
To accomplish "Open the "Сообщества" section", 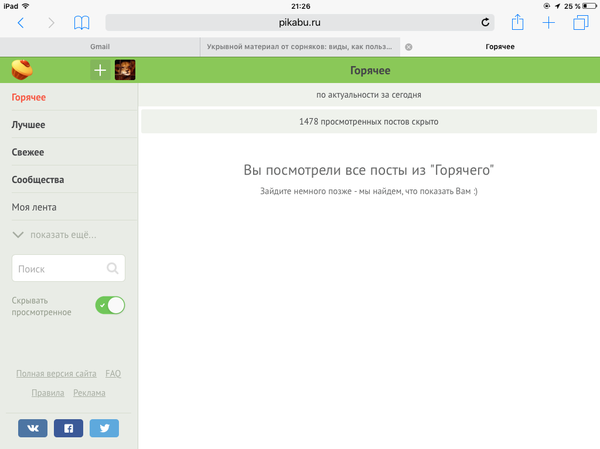I will tap(38, 180).
